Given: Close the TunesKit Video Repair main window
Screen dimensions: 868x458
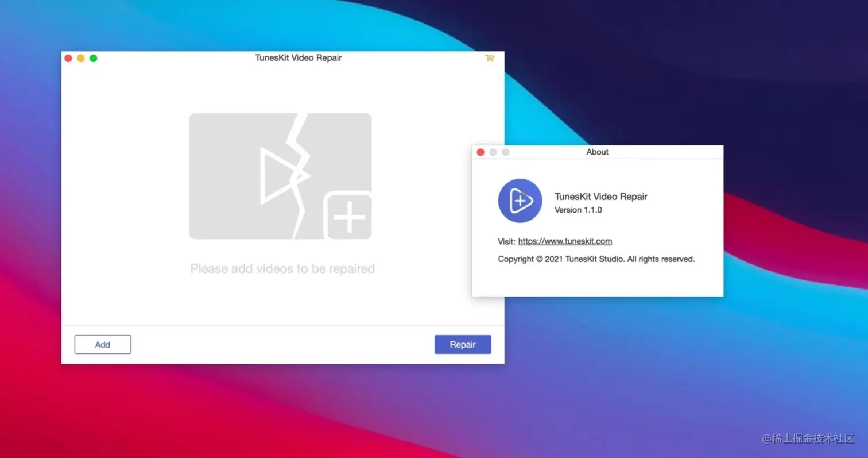Looking at the screenshot, I should coord(68,58).
